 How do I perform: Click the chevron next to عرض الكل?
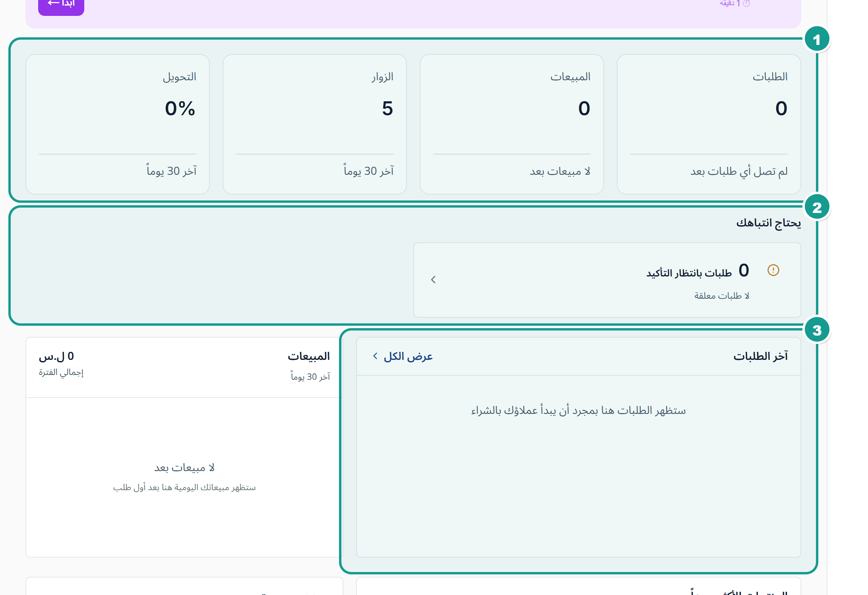(375, 356)
